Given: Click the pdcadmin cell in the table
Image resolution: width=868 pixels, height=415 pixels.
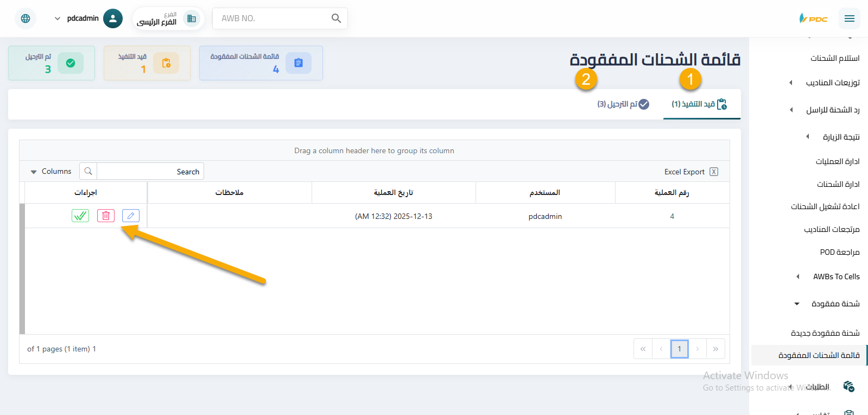Looking at the screenshot, I should click(x=545, y=216).
